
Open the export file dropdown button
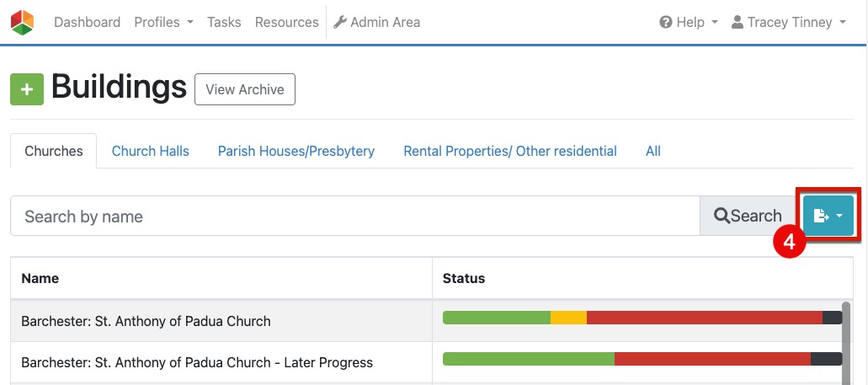click(828, 217)
